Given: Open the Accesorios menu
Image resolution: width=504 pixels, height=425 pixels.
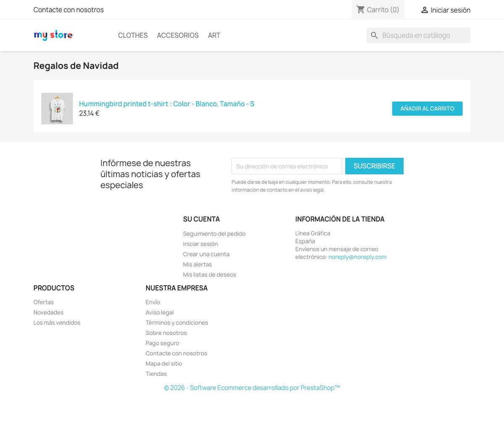Looking at the screenshot, I should (x=178, y=36).
